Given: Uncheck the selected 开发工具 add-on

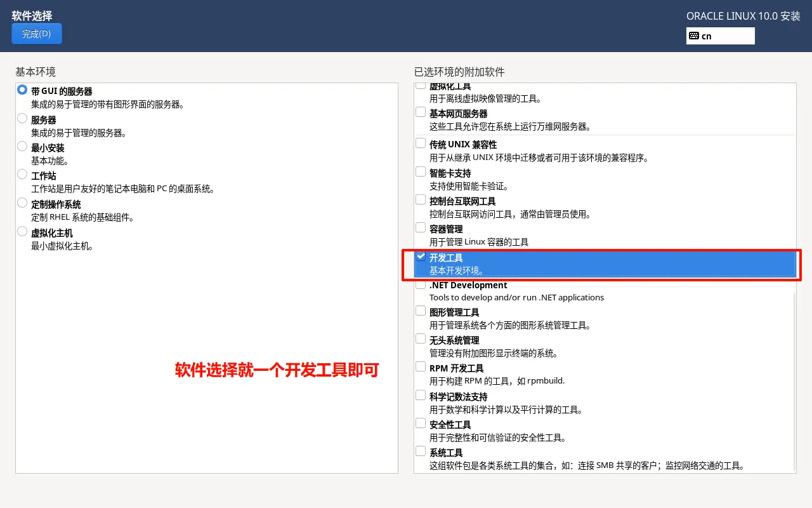Looking at the screenshot, I should 421,257.
